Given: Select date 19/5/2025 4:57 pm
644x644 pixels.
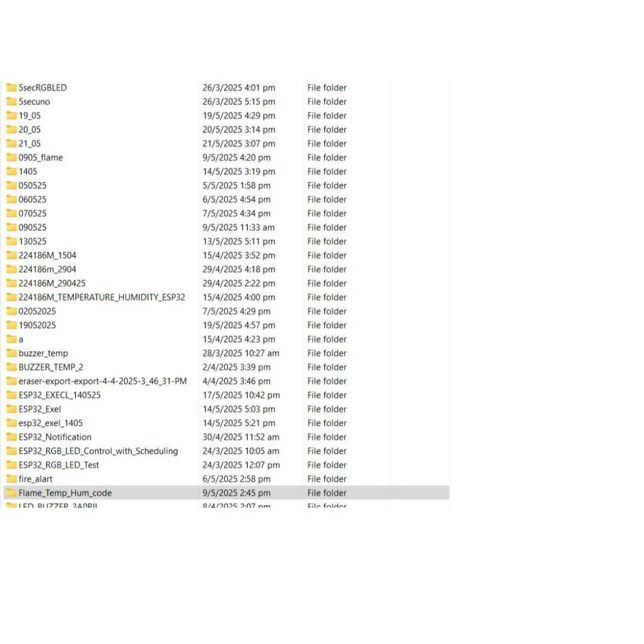Looking at the screenshot, I should pyautogui.click(x=239, y=325).
